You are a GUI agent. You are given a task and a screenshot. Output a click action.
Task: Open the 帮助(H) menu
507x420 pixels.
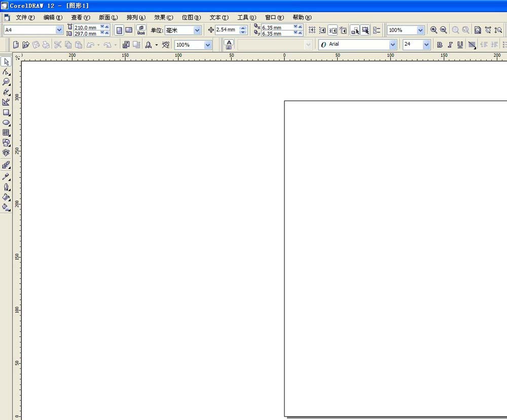302,17
